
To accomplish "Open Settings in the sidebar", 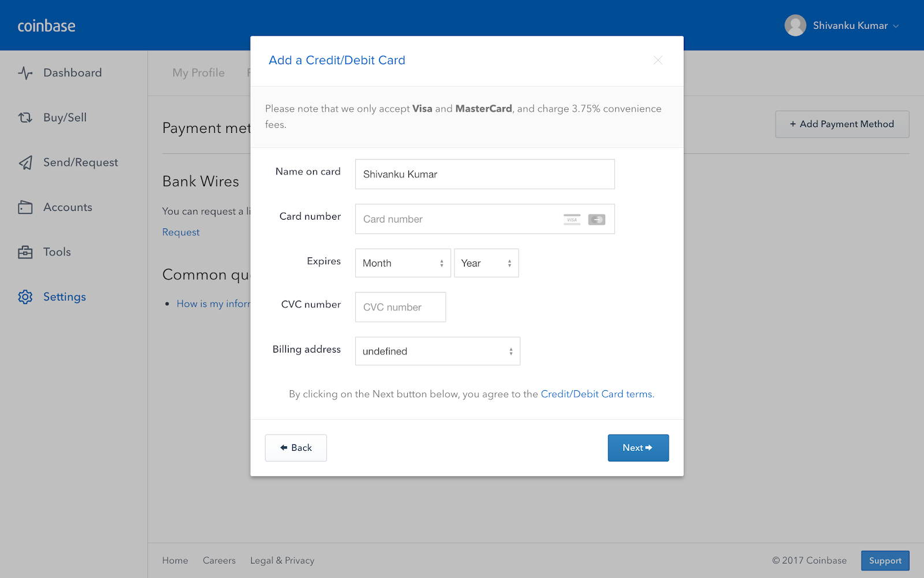I will (x=64, y=297).
